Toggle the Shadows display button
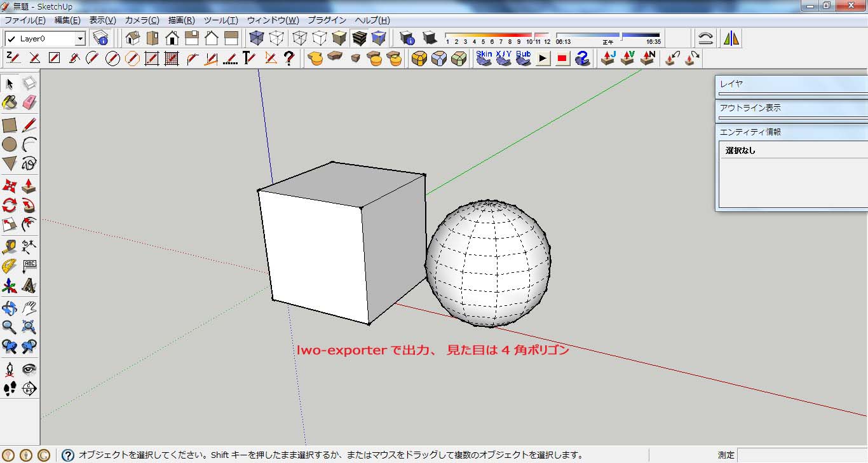The height and width of the screenshot is (463, 868). (430, 38)
